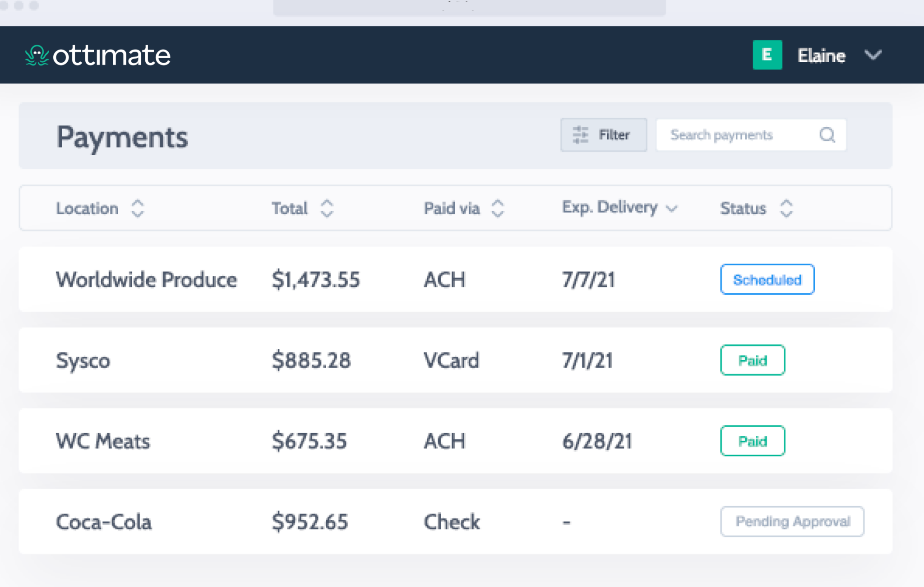
Task: Click the Ottimate octopus logo
Action: 38,55
